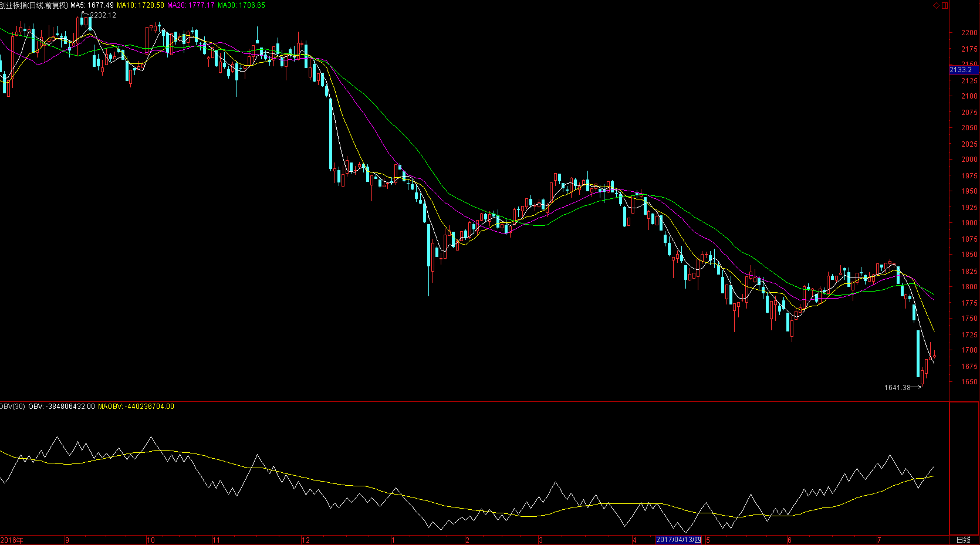Select the green MA30 indicator label

[x=241, y=5]
